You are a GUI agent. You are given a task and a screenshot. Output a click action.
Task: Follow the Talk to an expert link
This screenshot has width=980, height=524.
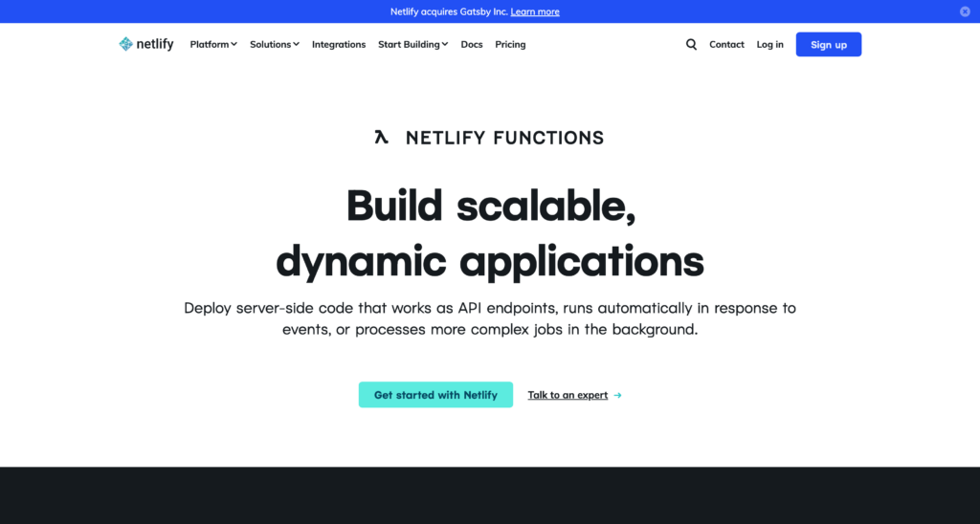[x=568, y=395]
